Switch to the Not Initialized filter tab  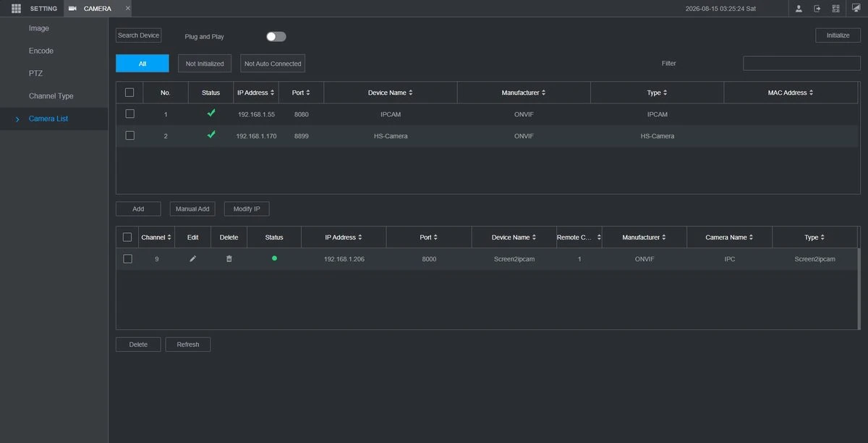205,64
